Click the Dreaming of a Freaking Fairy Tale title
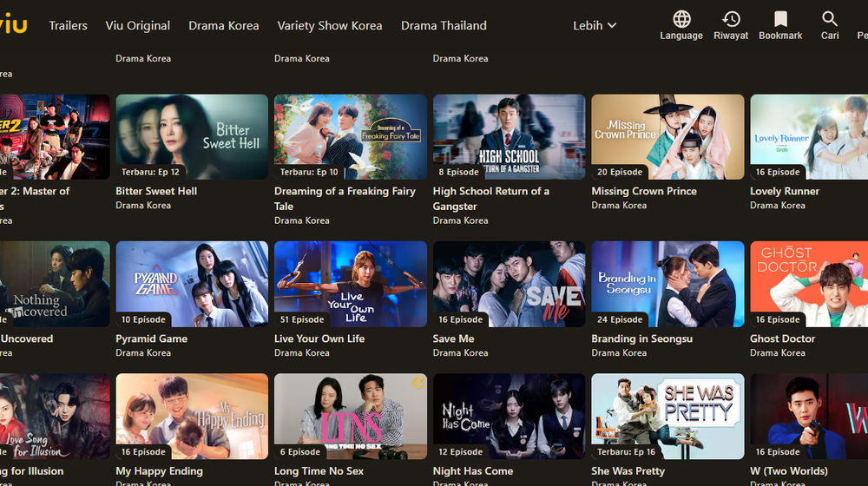The width and height of the screenshot is (868, 486). (345, 198)
